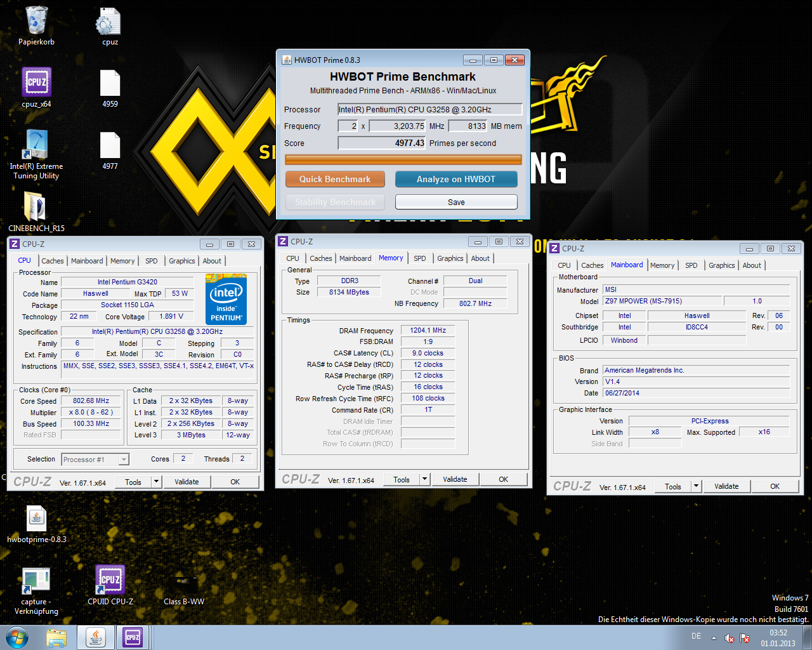The height and width of the screenshot is (650, 812).
Task: Select SPD tab in middle CPU-Z window
Action: coord(420,258)
